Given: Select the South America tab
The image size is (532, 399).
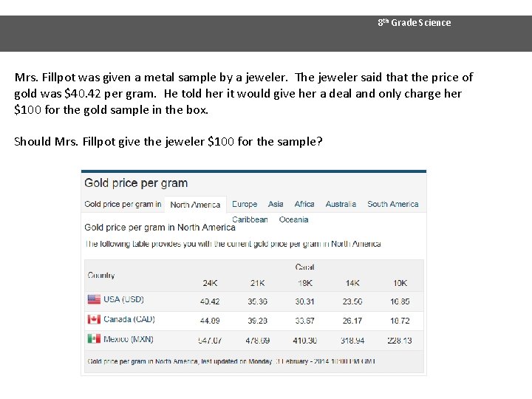Looking at the screenshot, I should 392,204.
